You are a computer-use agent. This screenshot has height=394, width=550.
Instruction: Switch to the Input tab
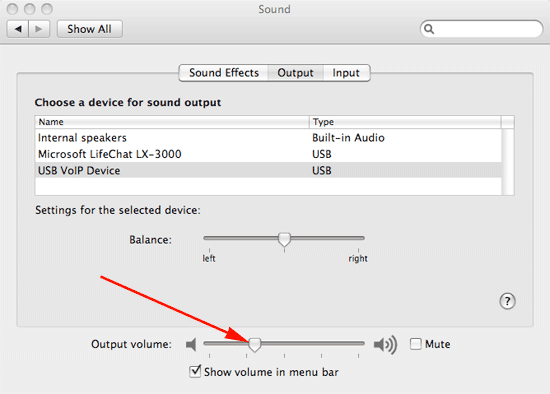point(346,73)
